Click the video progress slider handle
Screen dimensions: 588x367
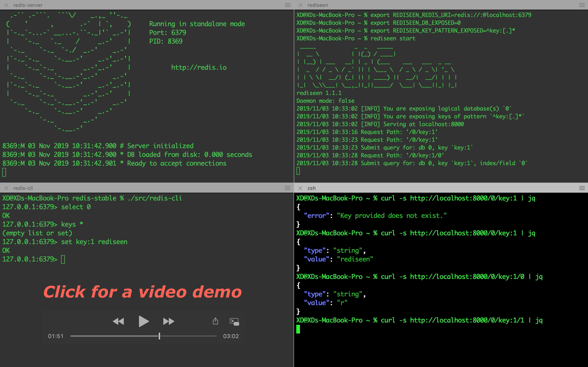pyautogui.click(x=159, y=336)
